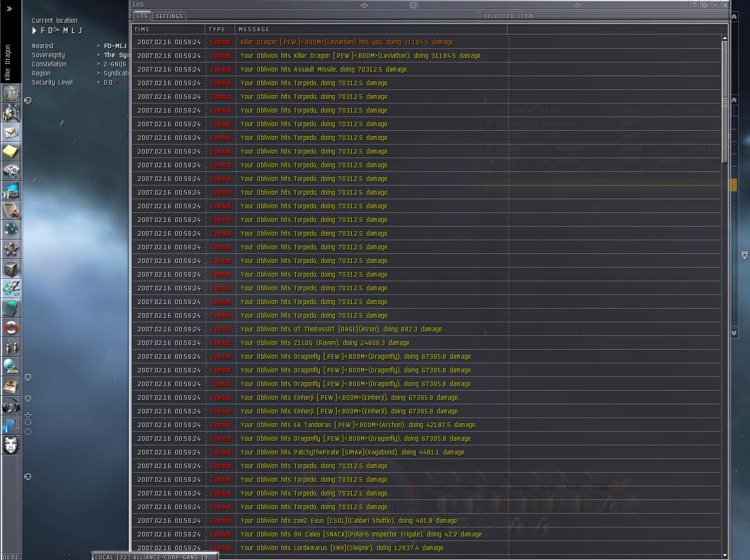This screenshot has width=750, height=560.
Task: Click the Security Level 0.0 value
Action: point(108,82)
